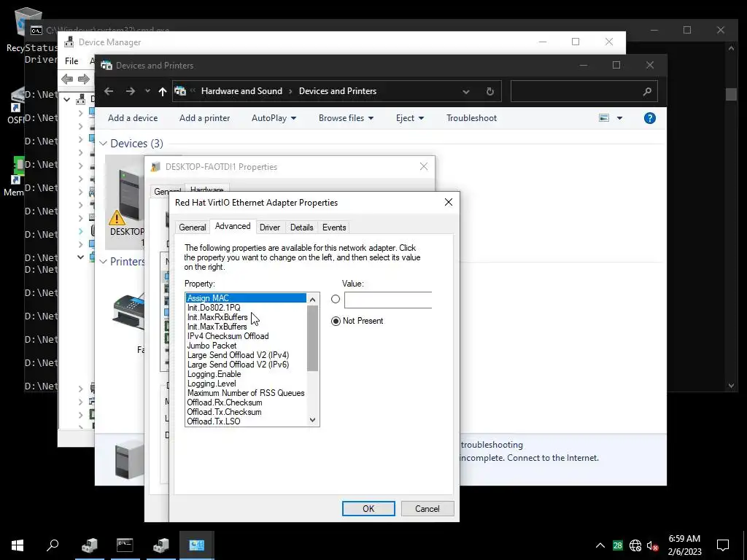Image resolution: width=747 pixels, height=560 pixels.
Task: Go back in Devices and Printers
Action: 109,91
